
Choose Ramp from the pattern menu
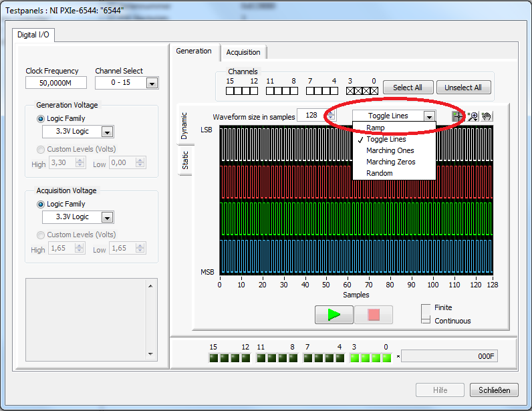pos(394,128)
